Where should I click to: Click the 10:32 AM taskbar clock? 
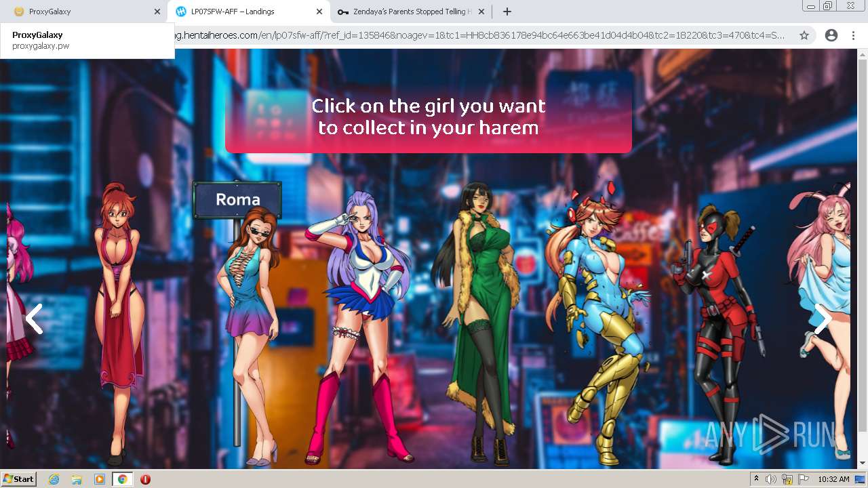pyautogui.click(x=833, y=479)
